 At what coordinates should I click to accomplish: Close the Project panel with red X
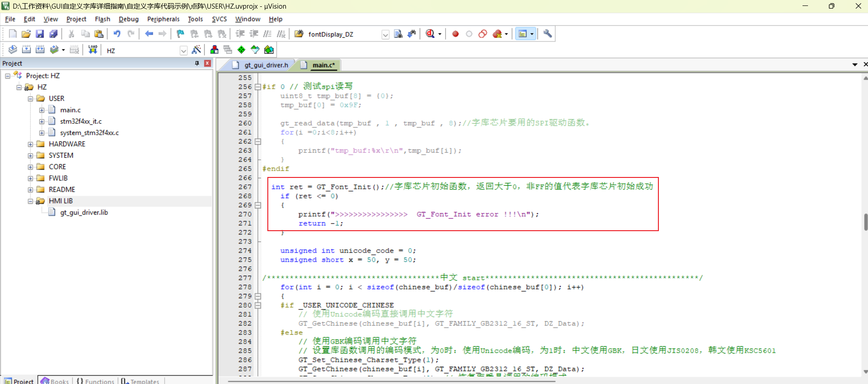[207, 63]
